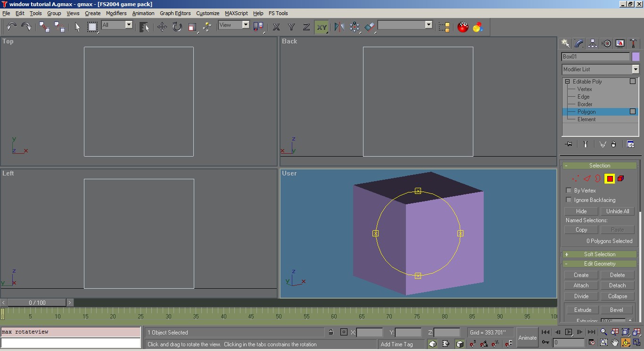This screenshot has width=644, height=351.
Task: Click the Box01 object color swatch
Action: click(x=636, y=57)
